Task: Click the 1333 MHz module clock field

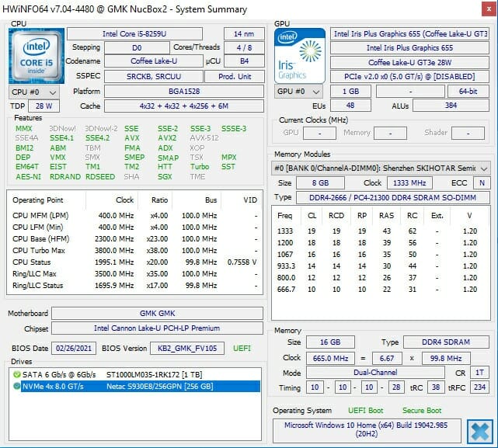Action: click(409, 183)
